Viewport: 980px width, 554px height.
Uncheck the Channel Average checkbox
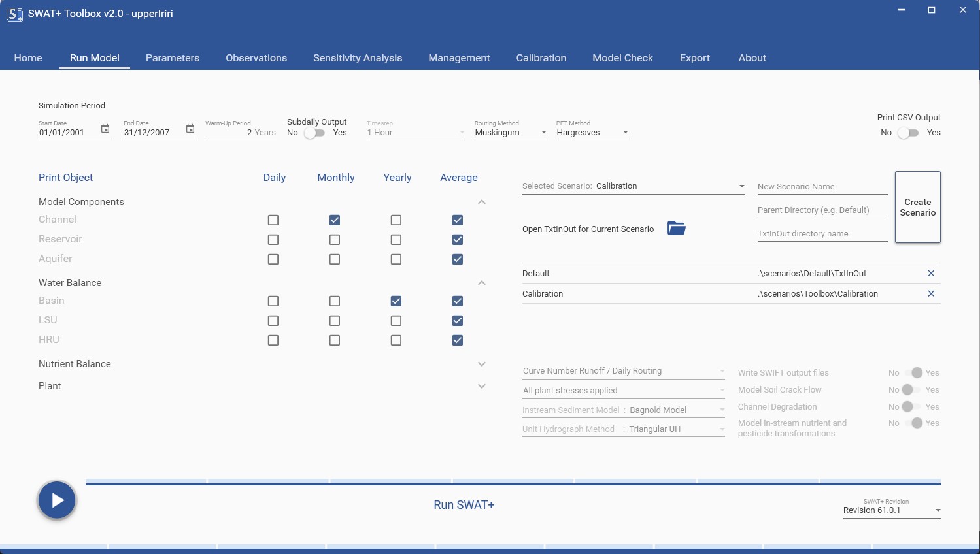[458, 220]
